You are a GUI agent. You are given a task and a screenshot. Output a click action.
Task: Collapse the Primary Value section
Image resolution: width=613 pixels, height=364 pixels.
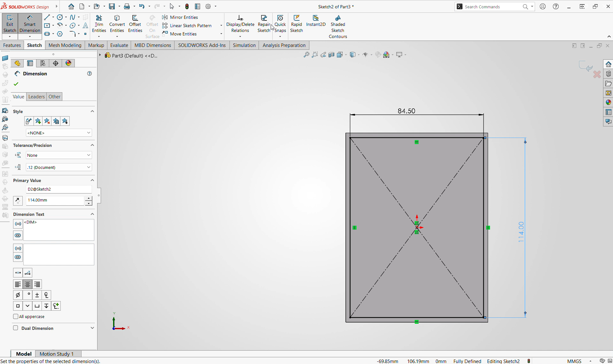[x=92, y=180]
